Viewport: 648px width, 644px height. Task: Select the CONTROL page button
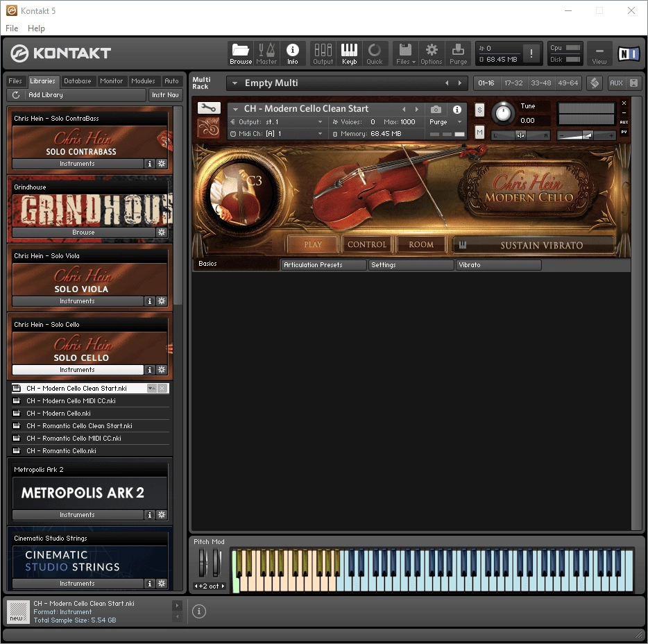pyautogui.click(x=366, y=244)
